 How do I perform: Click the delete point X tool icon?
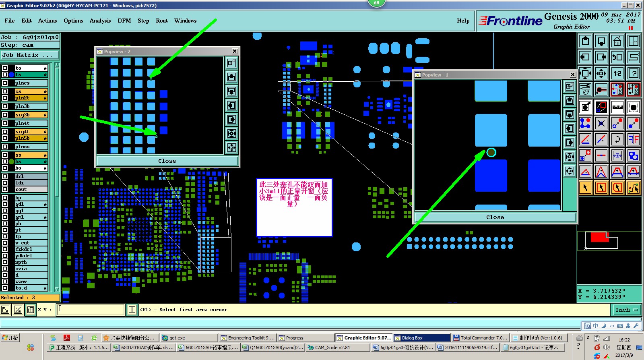coord(601,123)
